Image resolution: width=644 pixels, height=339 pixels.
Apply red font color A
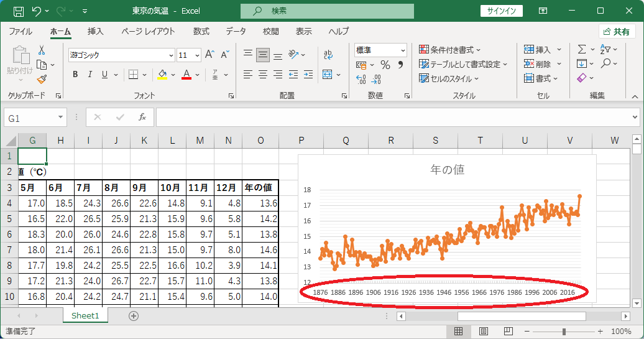[186, 75]
